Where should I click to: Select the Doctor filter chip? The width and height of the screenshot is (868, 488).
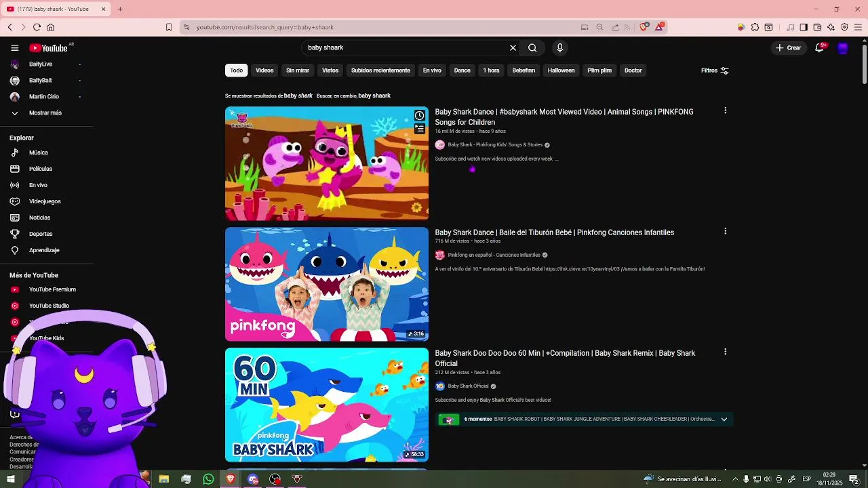pos(633,70)
